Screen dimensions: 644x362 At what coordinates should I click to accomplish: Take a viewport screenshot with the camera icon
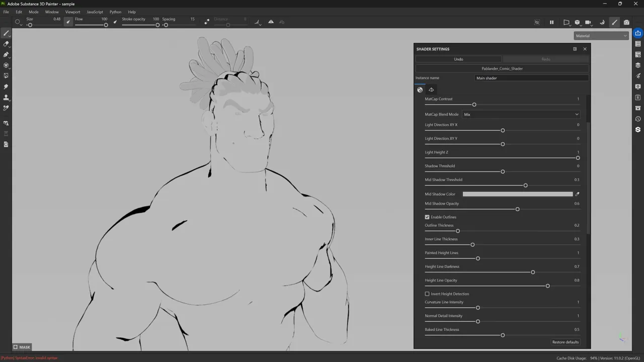(626, 22)
